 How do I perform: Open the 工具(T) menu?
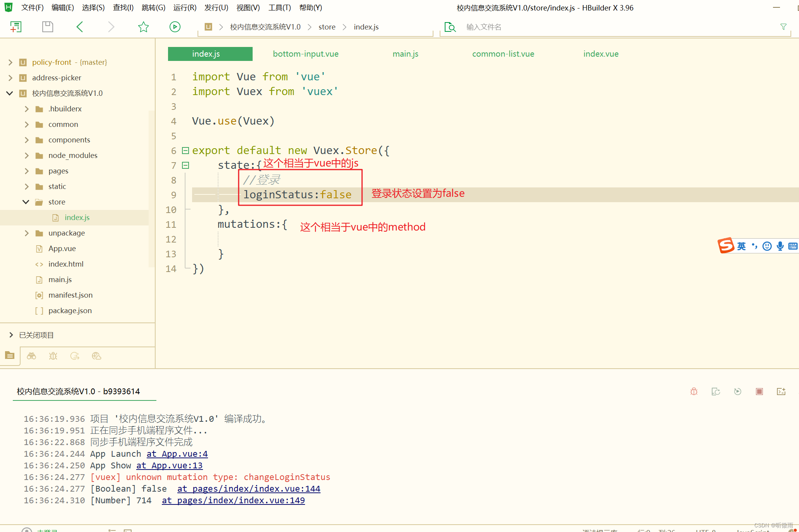click(279, 8)
